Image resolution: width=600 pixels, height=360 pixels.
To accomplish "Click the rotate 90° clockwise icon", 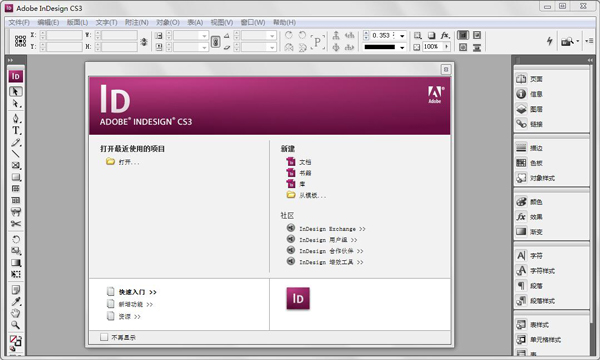I will pyautogui.click(x=289, y=35).
